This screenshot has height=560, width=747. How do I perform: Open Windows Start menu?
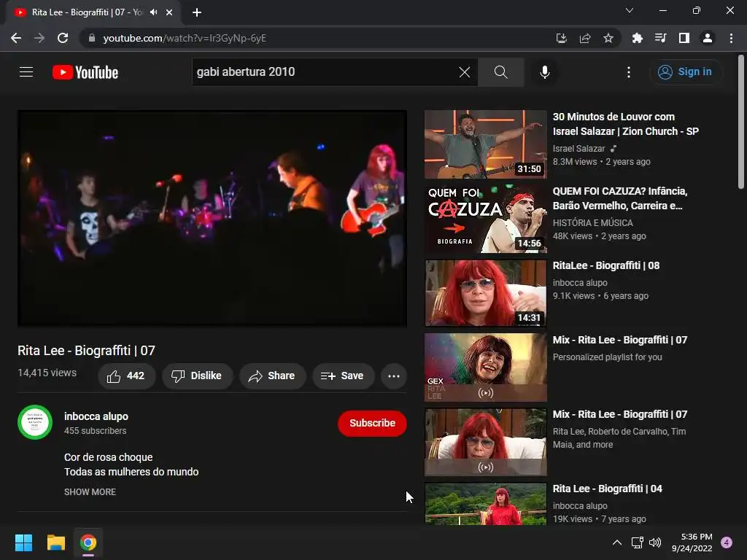[23, 542]
